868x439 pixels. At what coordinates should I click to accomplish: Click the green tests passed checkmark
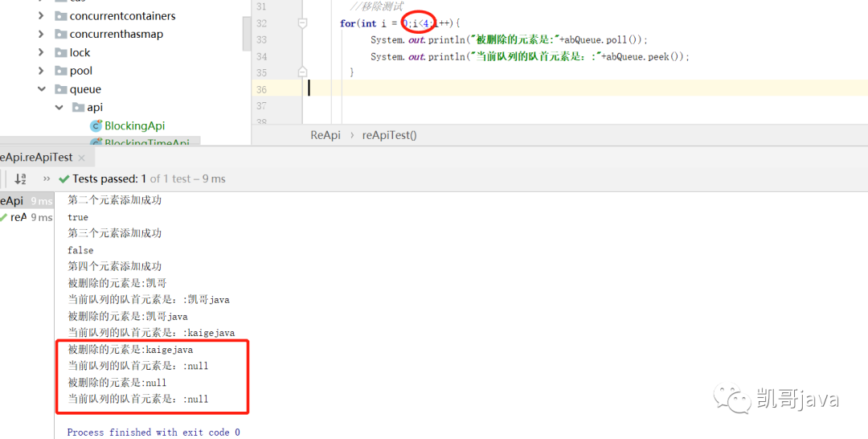(x=64, y=178)
